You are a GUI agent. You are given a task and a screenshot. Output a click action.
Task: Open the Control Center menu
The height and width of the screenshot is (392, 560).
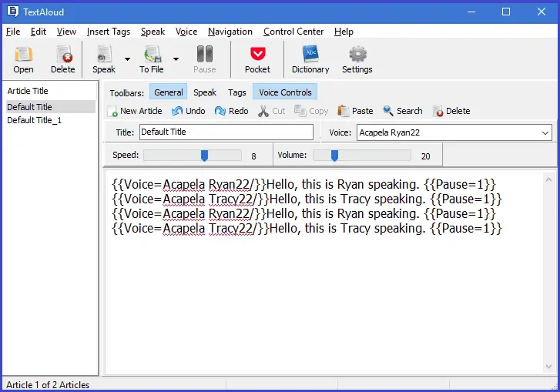click(x=293, y=32)
